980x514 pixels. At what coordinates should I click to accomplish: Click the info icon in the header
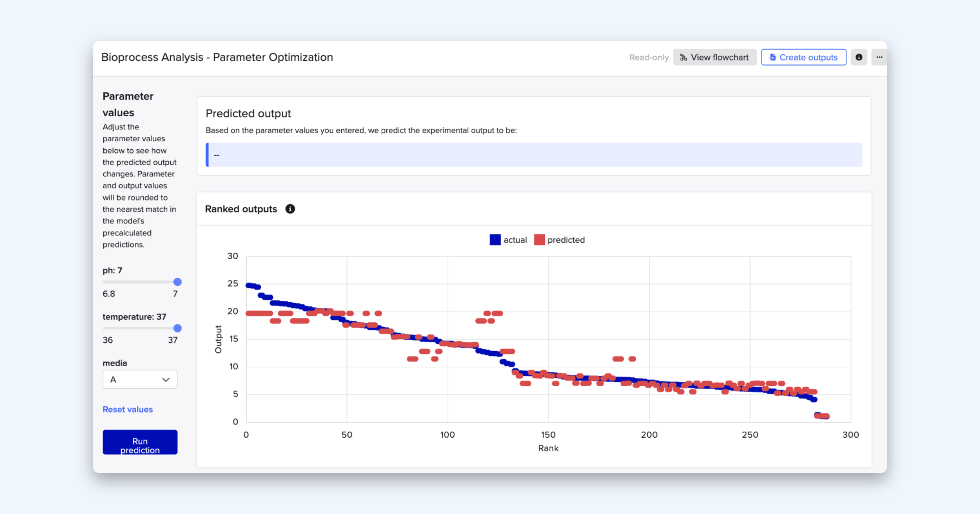(859, 58)
